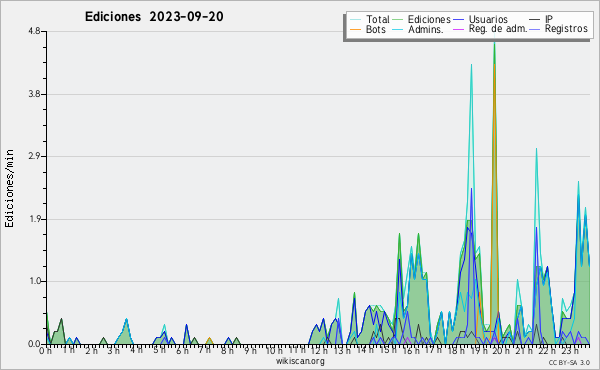Click the y-axis value 1.9
The image size is (600, 370).
click(x=34, y=219)
